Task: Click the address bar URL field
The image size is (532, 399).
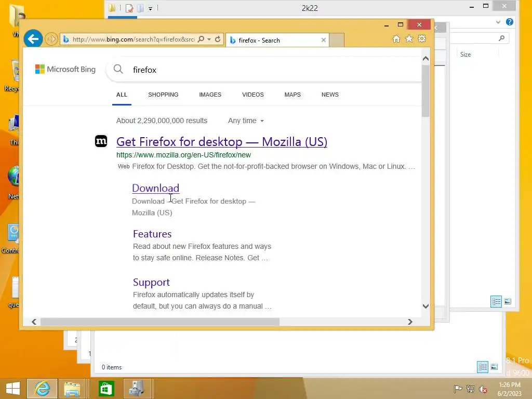Action: tap(134, 39)
